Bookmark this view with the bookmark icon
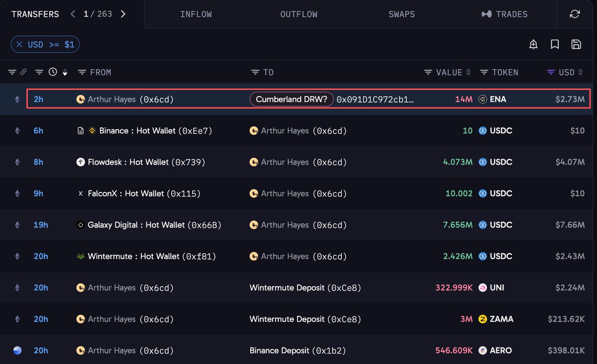Viewport: 597px width, 364px height. coord(555,44)
